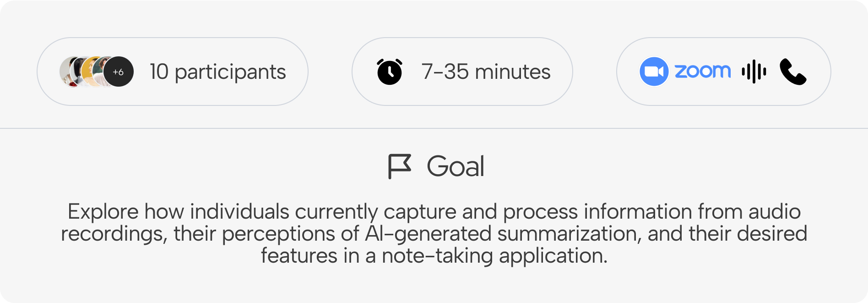Click the alarm clock icon
This screenshot has width=868, height=303.
390,72
